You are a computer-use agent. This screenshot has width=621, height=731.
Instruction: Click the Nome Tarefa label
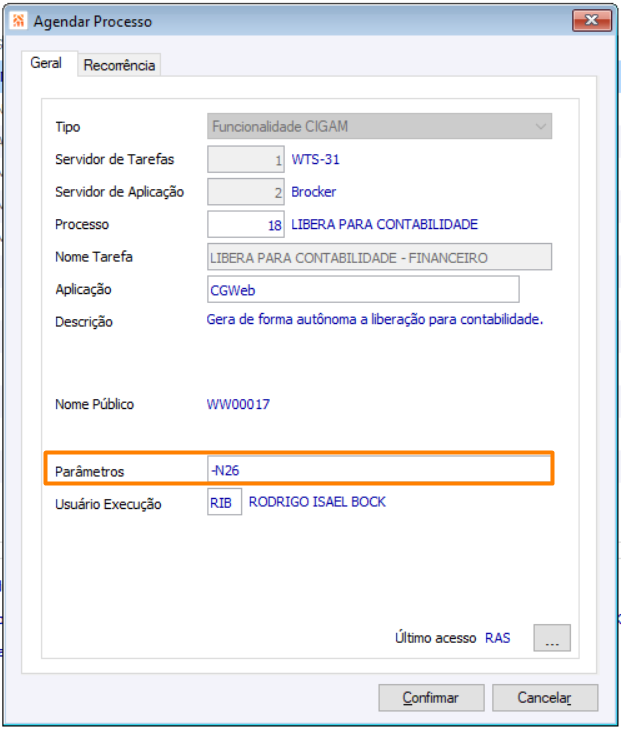click(94, 257)
